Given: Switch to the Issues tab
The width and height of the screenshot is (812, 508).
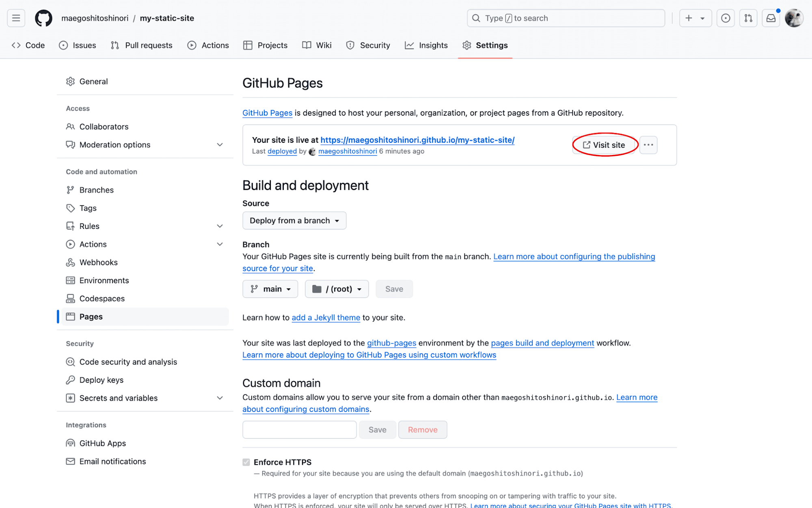Looking at the screenshot, I should point(78,45).
